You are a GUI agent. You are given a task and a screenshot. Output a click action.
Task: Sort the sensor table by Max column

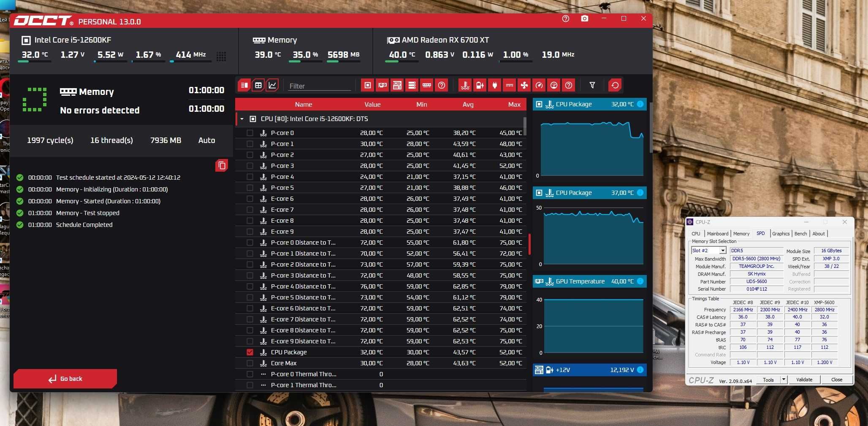tap(514, 105)
